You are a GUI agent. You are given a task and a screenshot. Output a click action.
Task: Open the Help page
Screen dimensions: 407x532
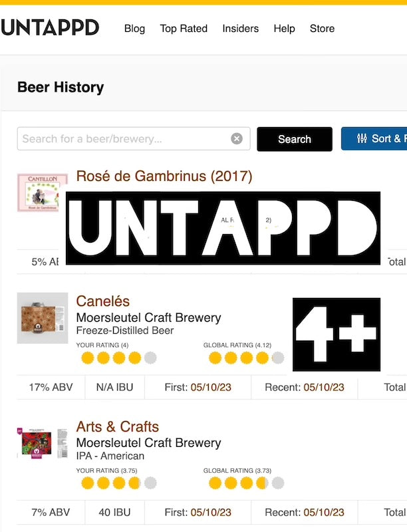tap(284, 29)
